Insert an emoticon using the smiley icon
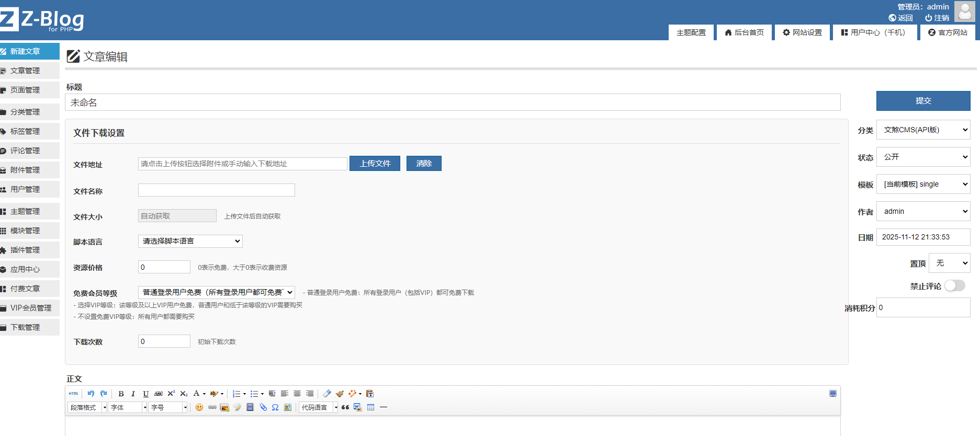Viewport: 980px width, 436px height. tap(199, 407)
